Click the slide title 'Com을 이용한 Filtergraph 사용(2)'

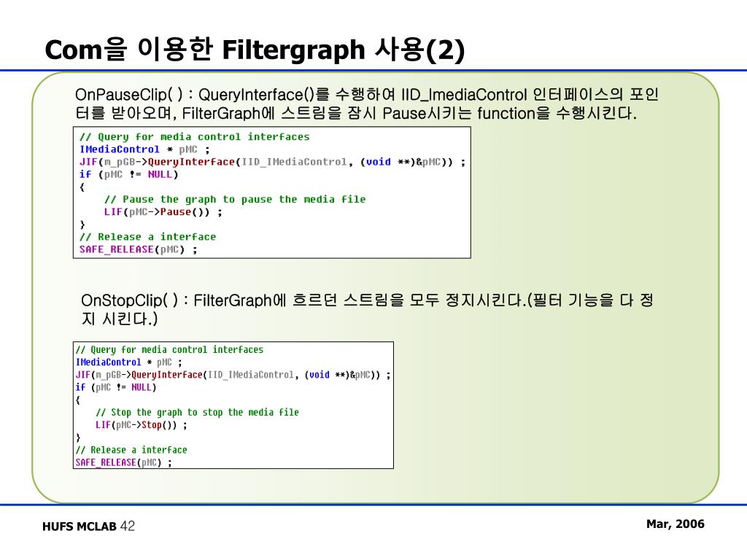pos(255,50)
